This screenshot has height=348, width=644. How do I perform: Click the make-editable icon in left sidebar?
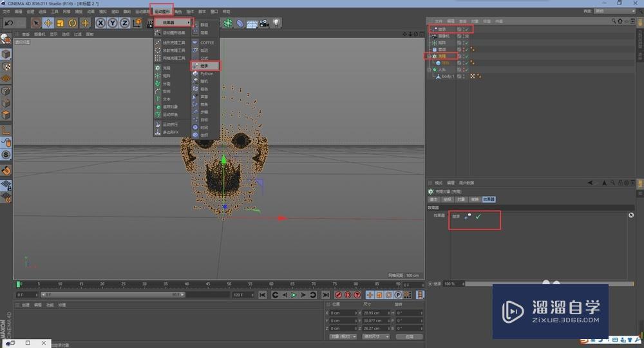tap(6, 39)
